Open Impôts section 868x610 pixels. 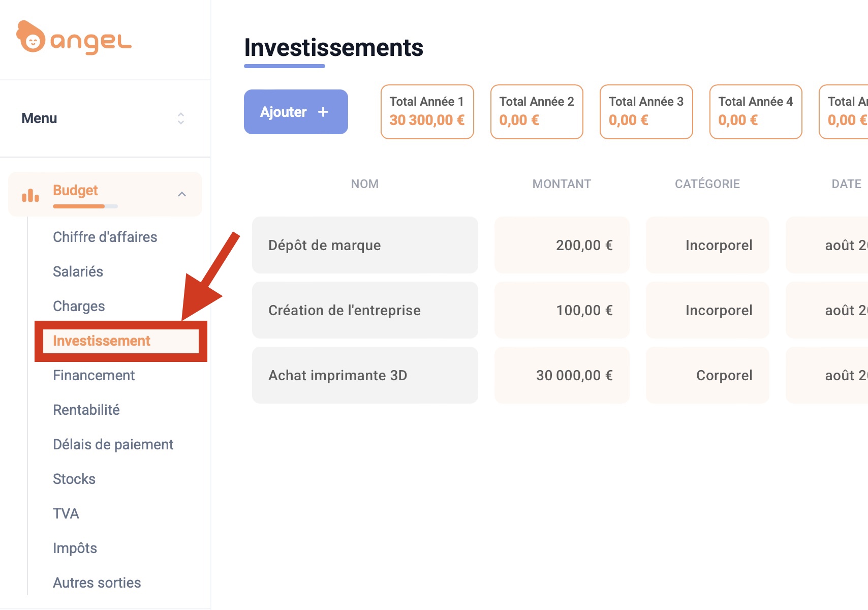click(75, 548)
